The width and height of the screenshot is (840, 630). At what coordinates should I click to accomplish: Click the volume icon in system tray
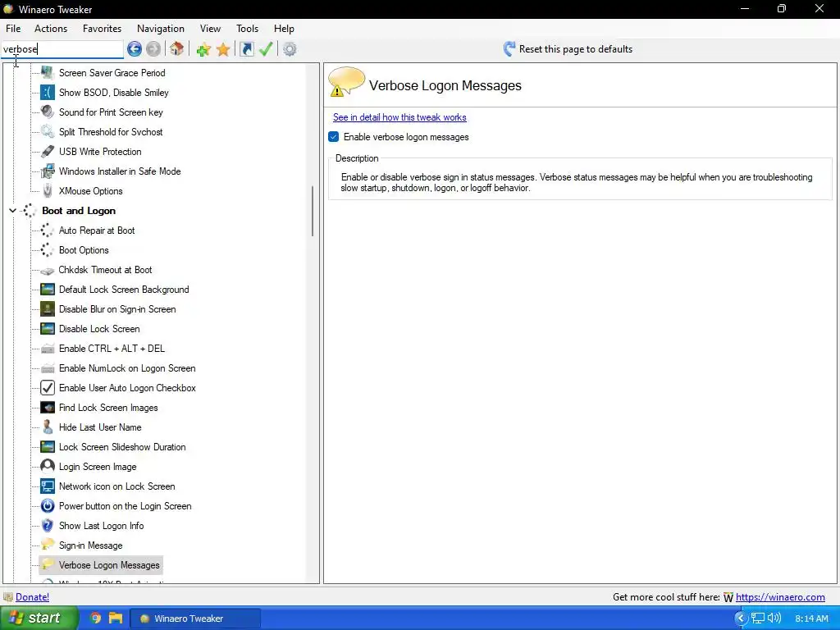click(x=774, y=619)
